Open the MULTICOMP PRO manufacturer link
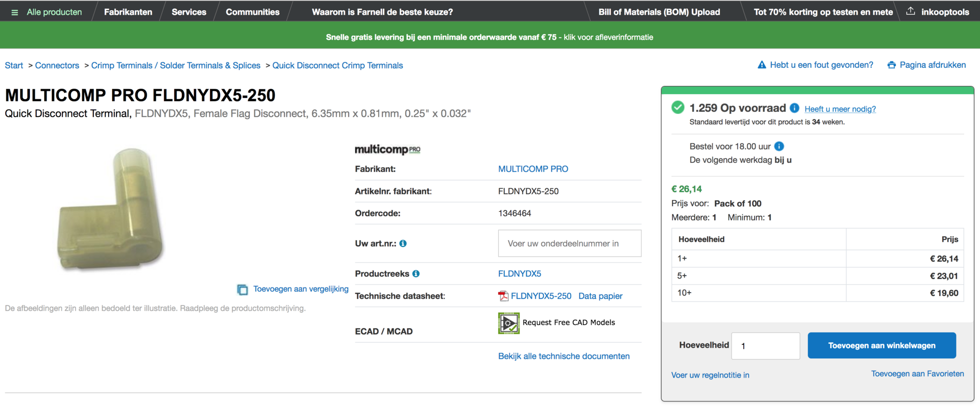 pos(533,169)
